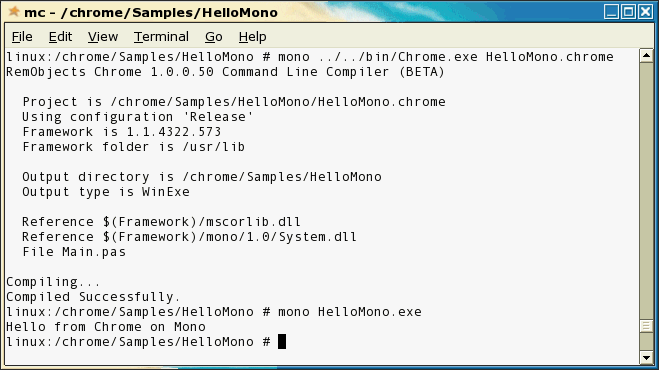Click the 'Hello from Chrome on Mono' line

coord(106,327)
